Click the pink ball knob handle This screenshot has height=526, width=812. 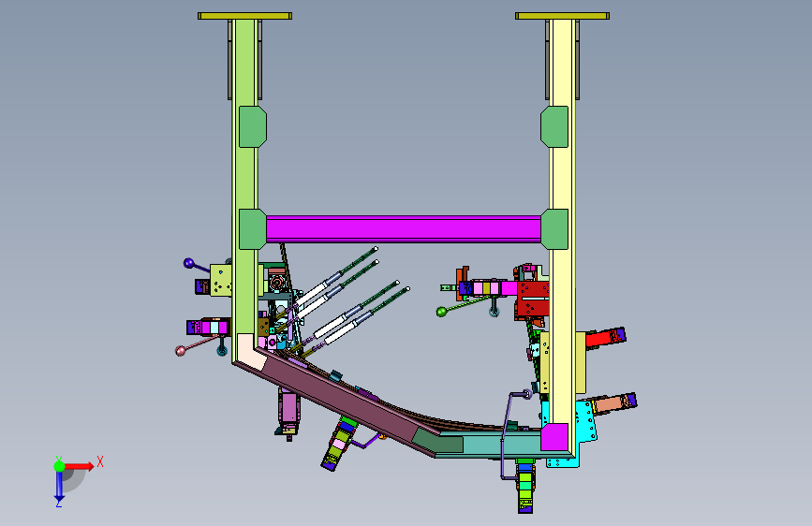181,351
